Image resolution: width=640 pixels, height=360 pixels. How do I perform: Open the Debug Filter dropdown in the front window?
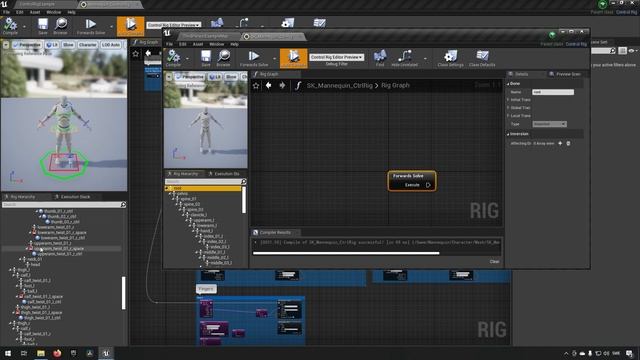(x=336, y=57)
